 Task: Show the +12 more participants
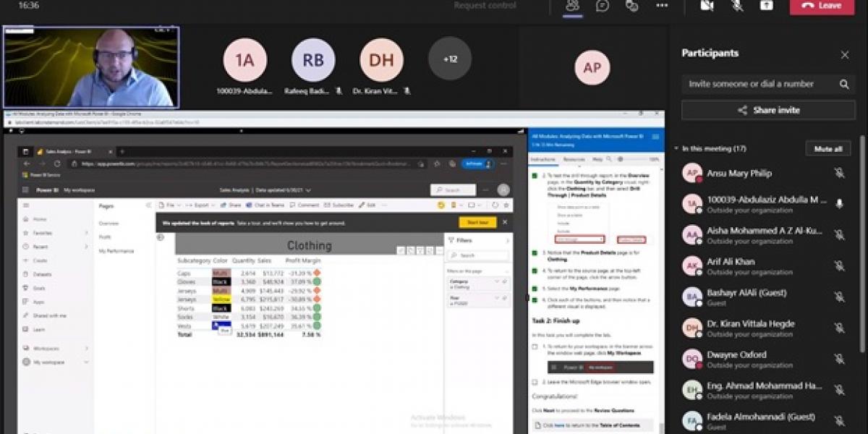(x=450, y=59)
